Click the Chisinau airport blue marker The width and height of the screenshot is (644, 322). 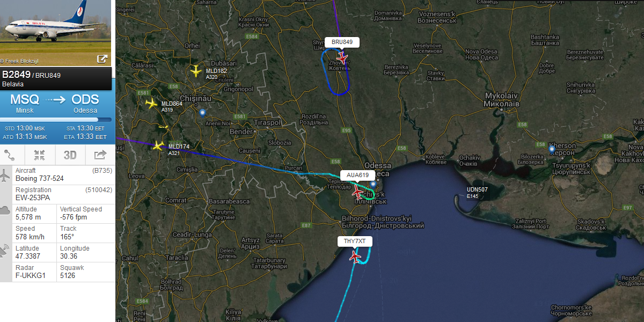coord(202,113)
